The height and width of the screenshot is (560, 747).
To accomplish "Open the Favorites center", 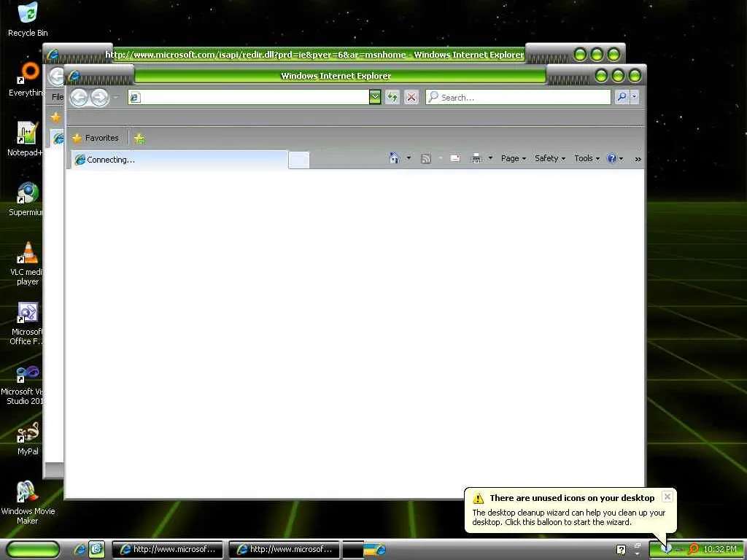I will 96,138.
